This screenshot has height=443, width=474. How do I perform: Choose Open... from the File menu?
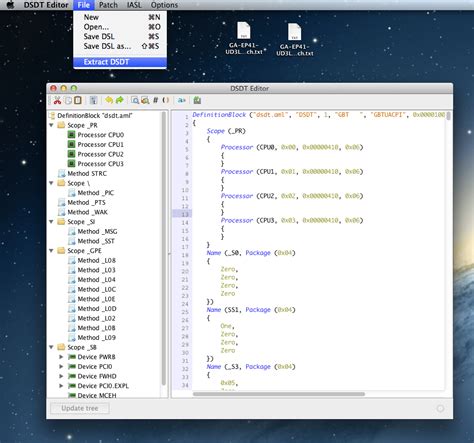pyautogui.click(x=120, y=27)
